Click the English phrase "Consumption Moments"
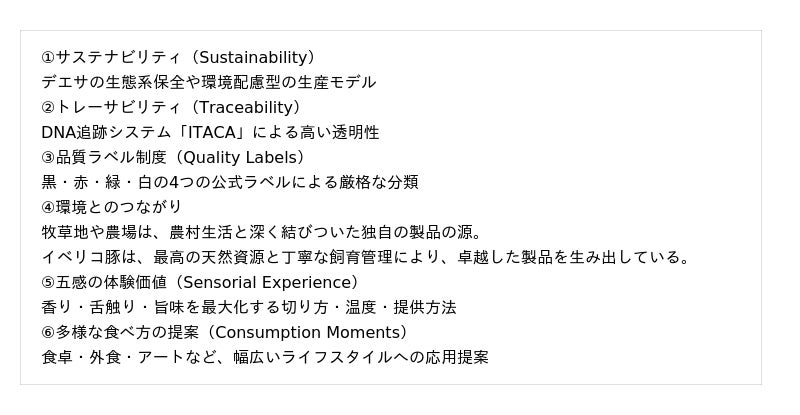Image resolution: width=800 pixels, height=415 pixels. (306, 332)
